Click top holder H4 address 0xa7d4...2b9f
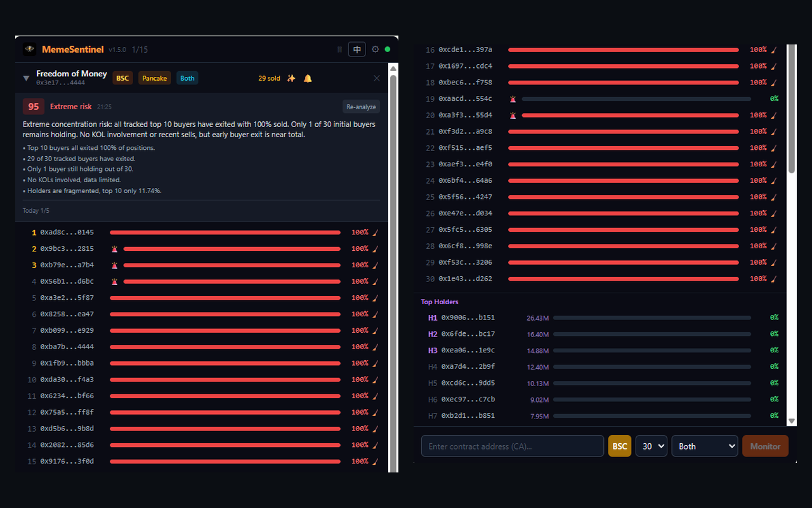This screenshot has height=508, width=812. point(468,366)
